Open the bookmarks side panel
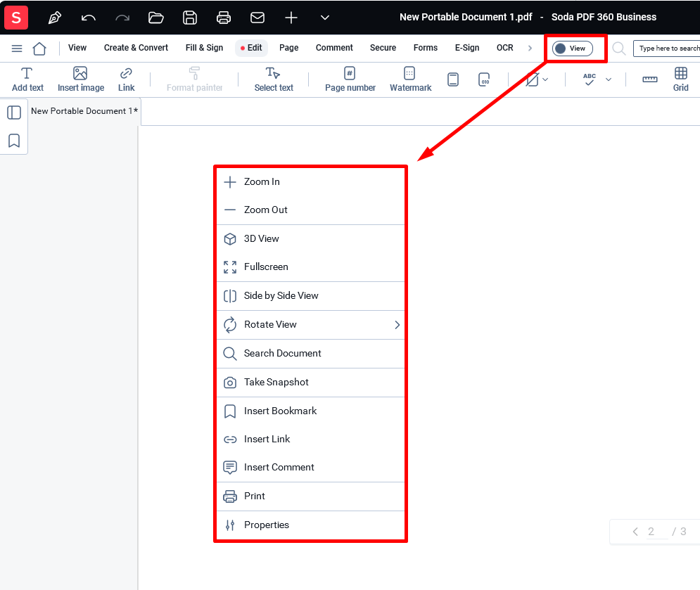 tap(14, 141)
